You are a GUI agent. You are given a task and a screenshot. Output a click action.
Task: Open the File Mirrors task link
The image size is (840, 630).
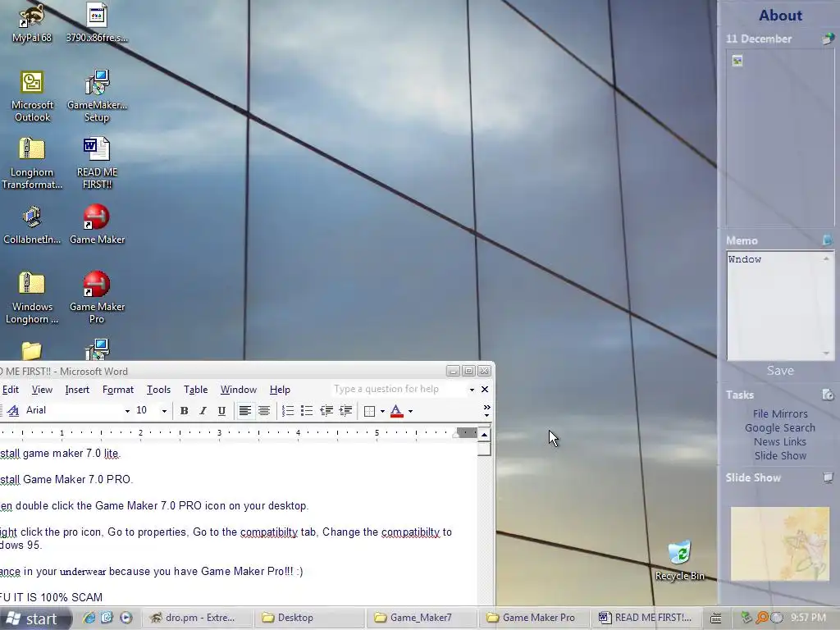780,413
